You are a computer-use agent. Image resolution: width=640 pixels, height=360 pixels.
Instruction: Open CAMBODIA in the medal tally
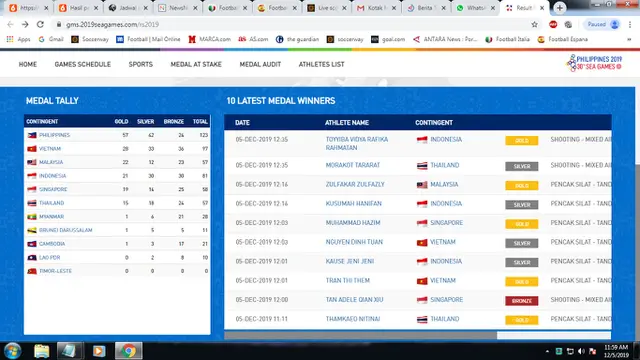tap(52, 244)
